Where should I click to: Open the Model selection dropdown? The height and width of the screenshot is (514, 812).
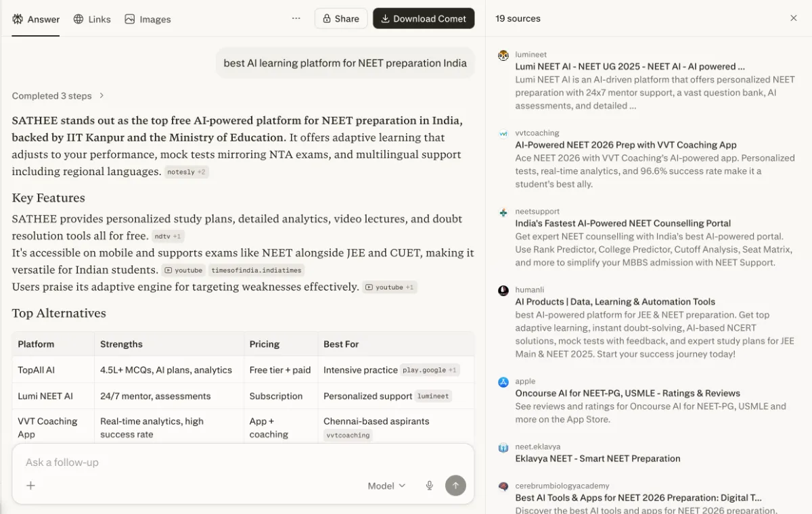[386, 485]
